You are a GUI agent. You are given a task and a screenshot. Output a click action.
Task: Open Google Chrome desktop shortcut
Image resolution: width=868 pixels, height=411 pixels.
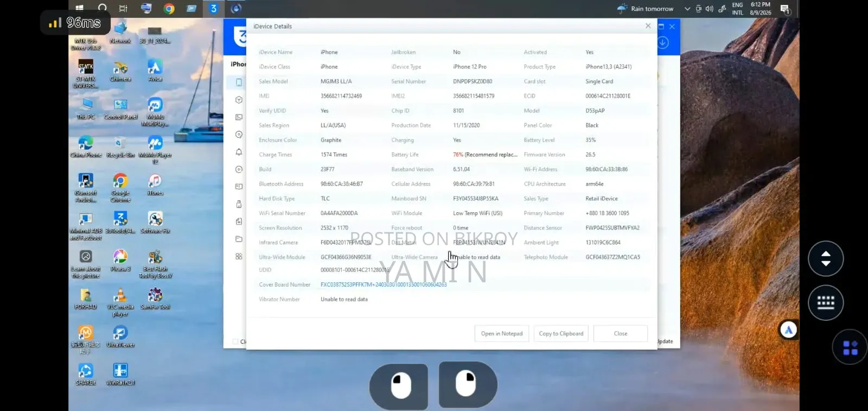click(120, 188)
